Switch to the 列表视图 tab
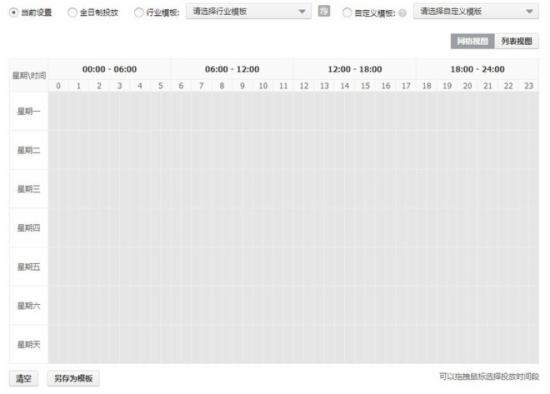The width and height of the screenshot is (550, 394). point(516,41)
